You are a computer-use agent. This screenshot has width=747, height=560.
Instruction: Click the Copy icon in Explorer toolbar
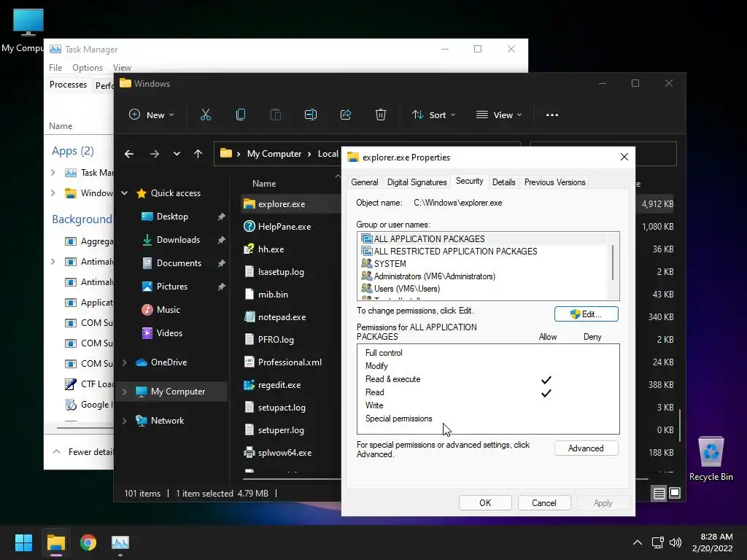(241, 114)
